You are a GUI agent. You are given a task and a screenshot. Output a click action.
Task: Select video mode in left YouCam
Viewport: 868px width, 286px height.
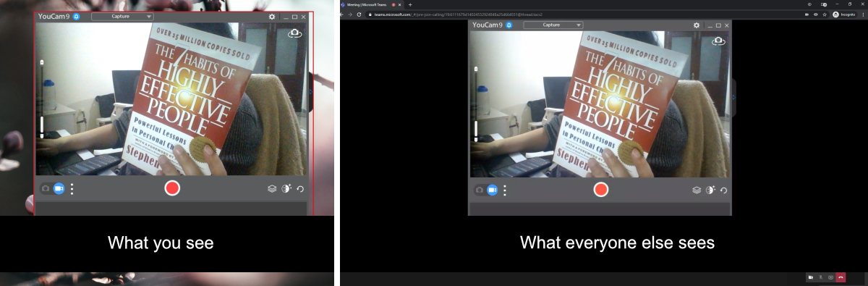(x=59, y=188)
